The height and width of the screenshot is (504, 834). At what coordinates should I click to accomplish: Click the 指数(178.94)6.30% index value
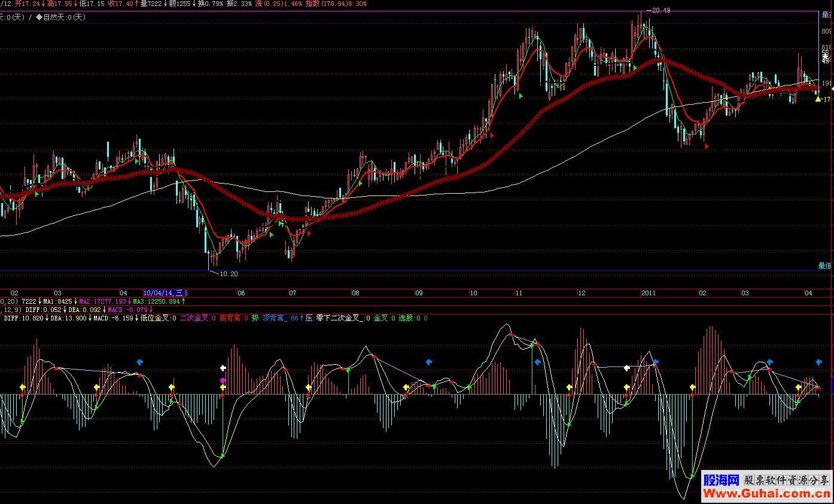tap(336, 4)
